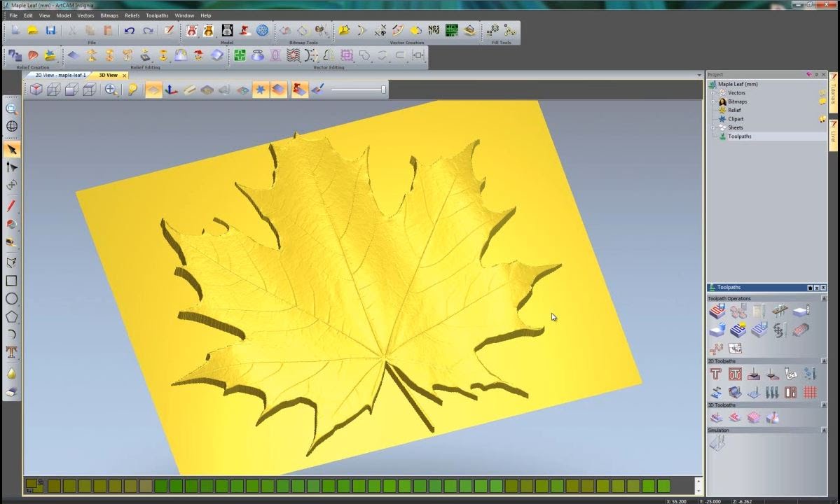Click the red Profiling T toolpath icon
This screenshot has height=504, width=840.
pos(716,374)
